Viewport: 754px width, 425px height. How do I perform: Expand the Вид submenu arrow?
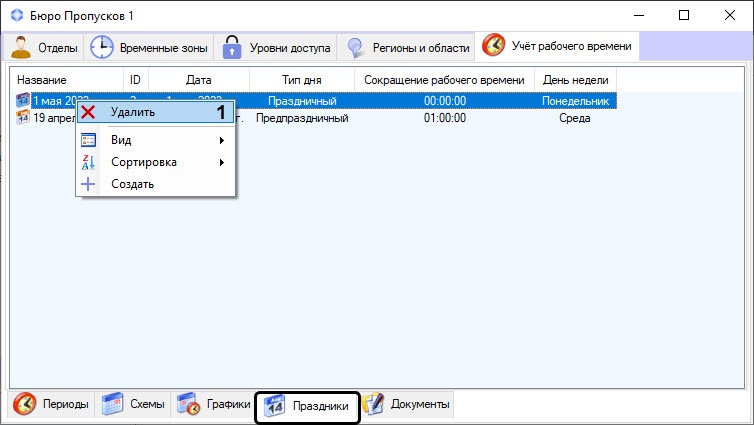point(221,140)
